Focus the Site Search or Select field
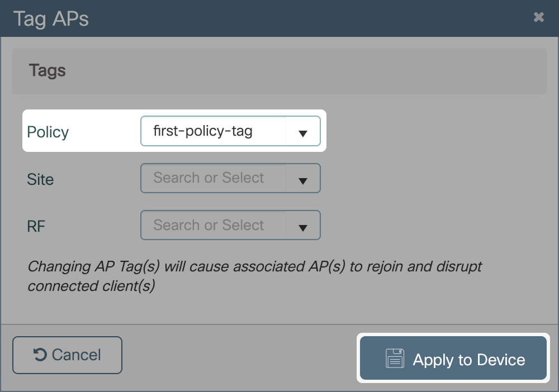The height and width of the screenshot is (392, 559). tap(212, 178)
